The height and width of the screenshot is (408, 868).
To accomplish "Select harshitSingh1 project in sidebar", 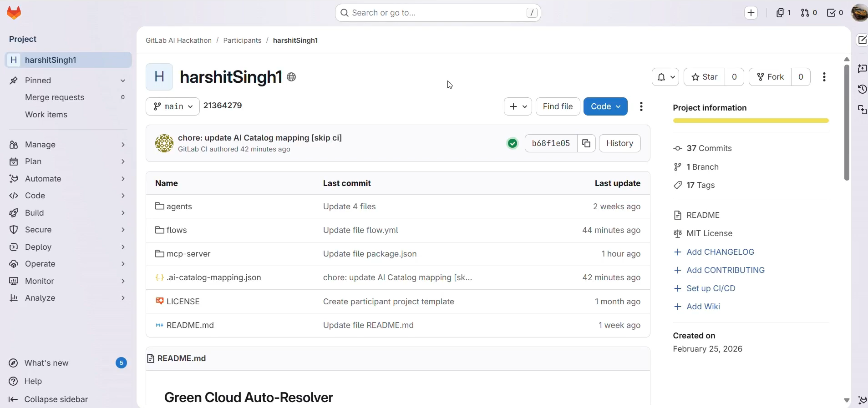I will coord(68,60).
